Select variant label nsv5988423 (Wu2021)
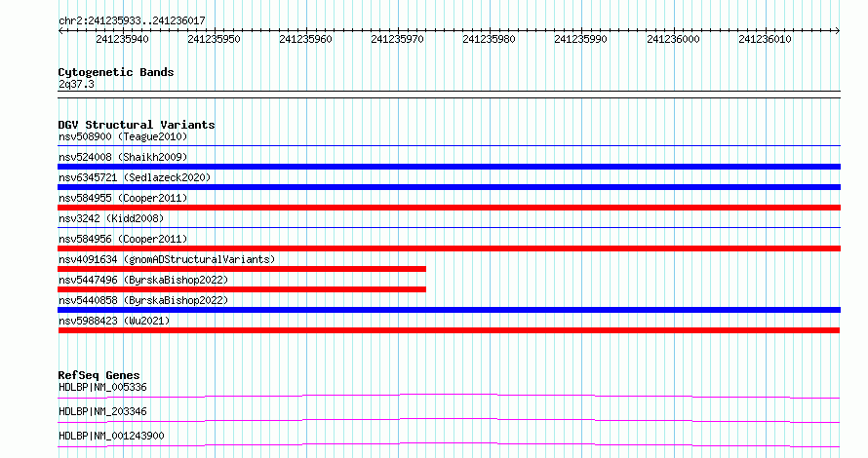868x458 pixels. tap(114, 321)
